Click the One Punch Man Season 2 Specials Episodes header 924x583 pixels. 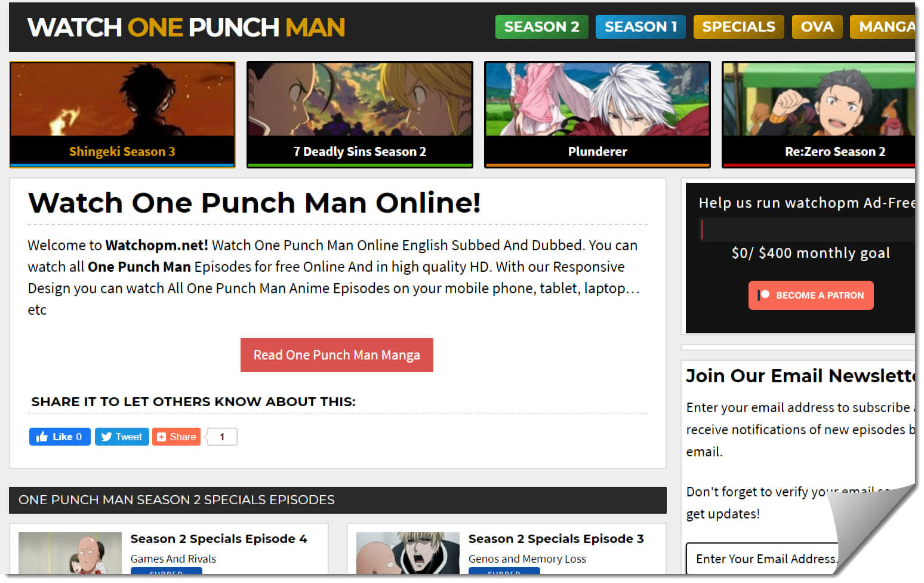(337, 500)
